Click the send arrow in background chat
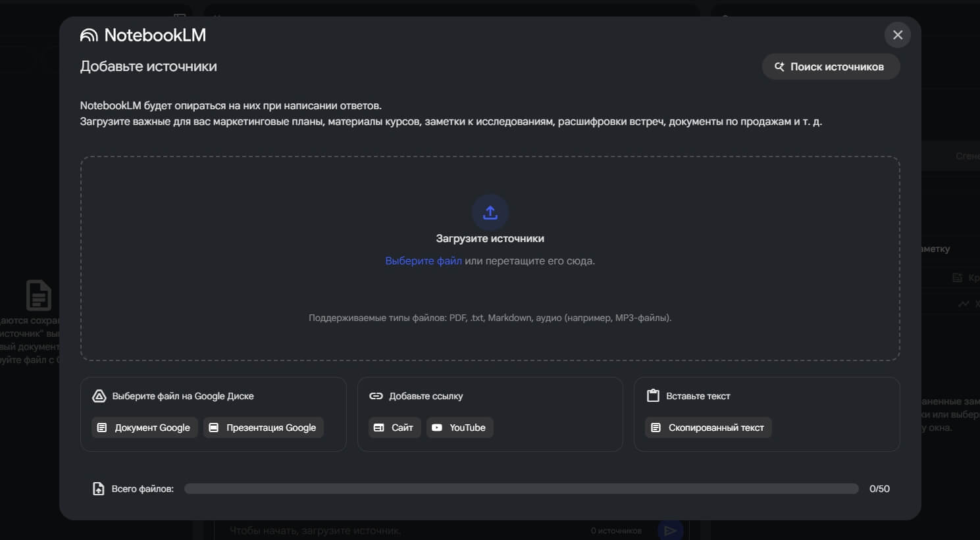980x540 pixels. click(x=670, y=530)
